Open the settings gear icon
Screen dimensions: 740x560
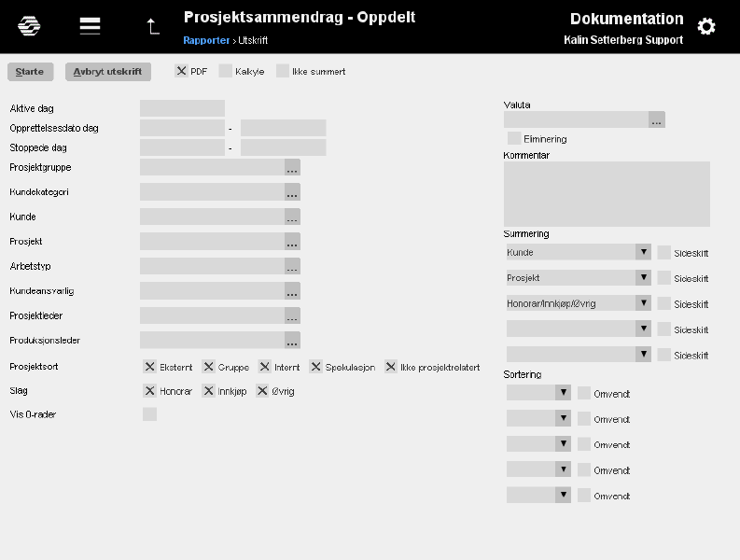[x=706, y=26]
